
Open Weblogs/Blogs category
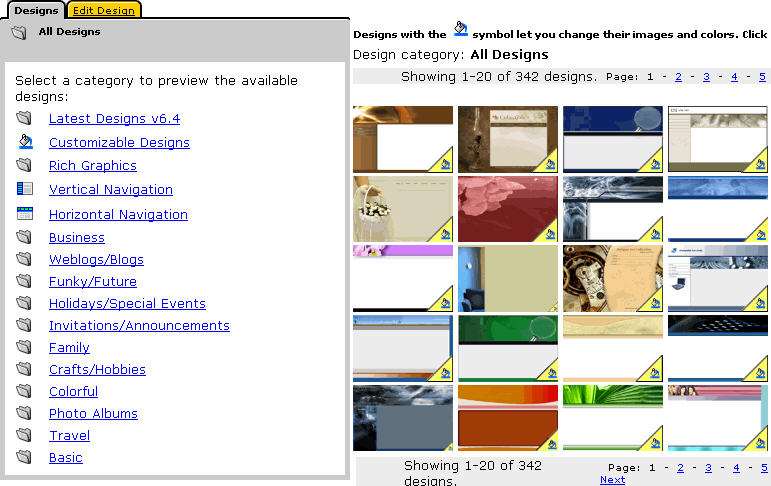(96, 260)
